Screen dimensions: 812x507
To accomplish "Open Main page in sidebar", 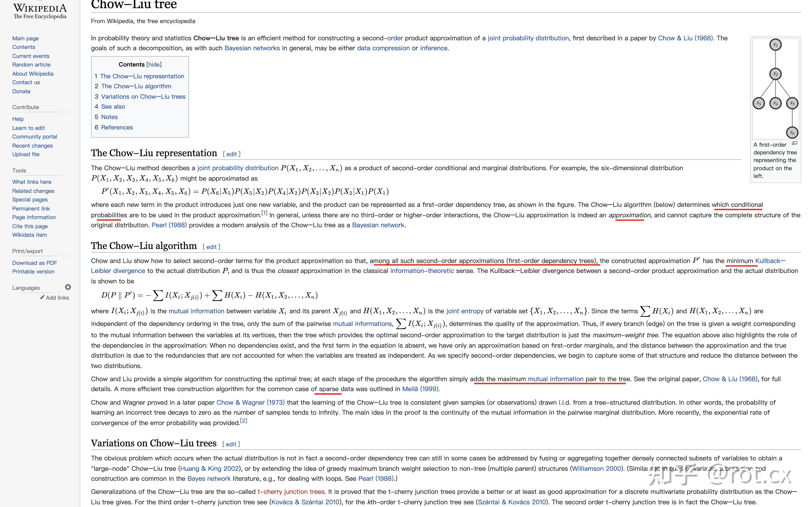I will [26, 38].
